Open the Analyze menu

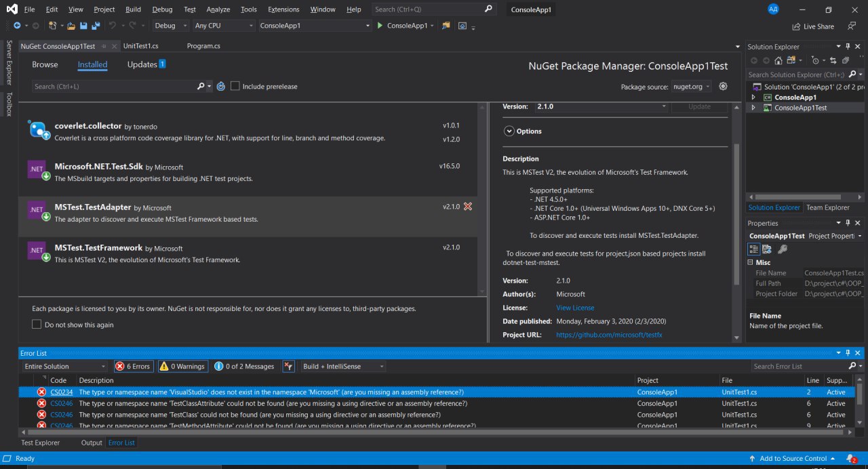tap(218, 9)
